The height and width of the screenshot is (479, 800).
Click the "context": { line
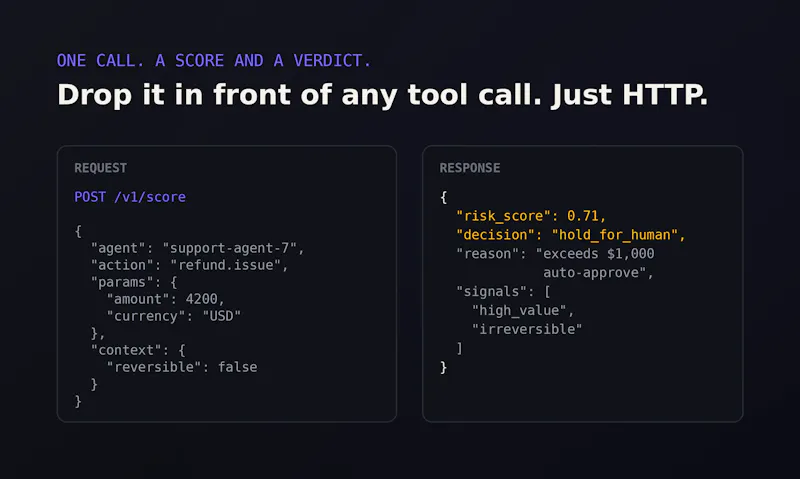pos(138,350)
